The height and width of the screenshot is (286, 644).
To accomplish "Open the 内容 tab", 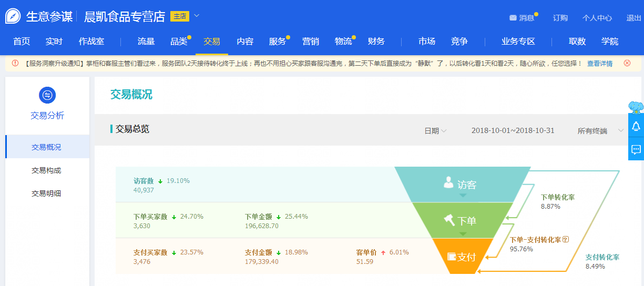I will 245,41.
